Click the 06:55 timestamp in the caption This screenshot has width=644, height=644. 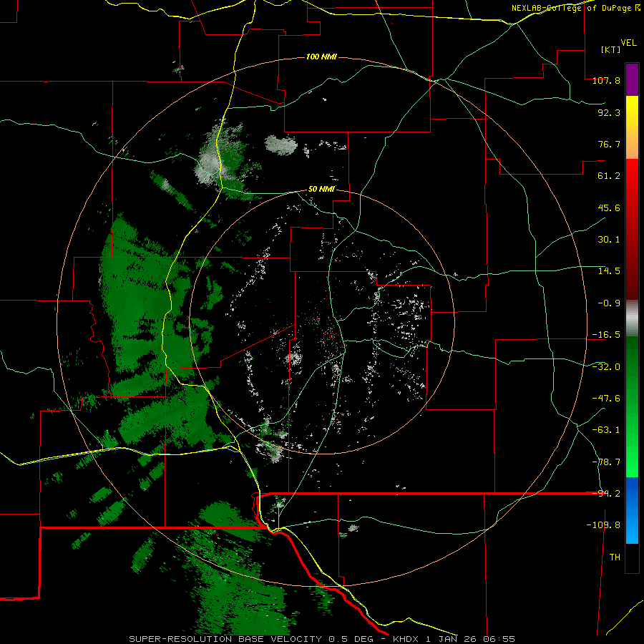500,639
